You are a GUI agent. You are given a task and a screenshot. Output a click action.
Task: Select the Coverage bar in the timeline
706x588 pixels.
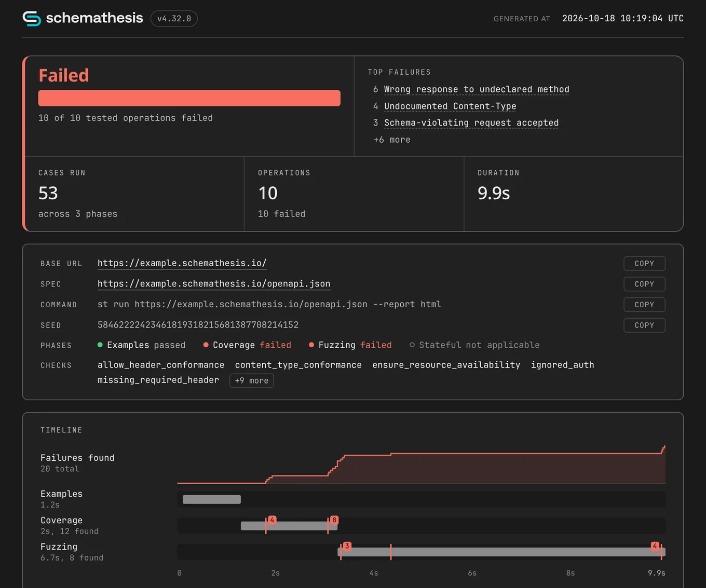289,526
